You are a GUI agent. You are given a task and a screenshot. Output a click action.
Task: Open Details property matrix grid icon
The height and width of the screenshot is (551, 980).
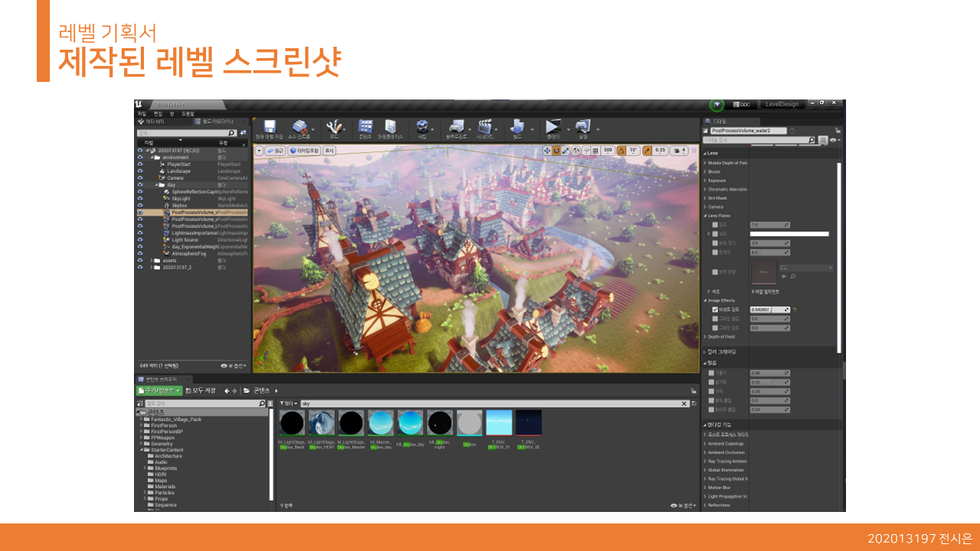823,140
